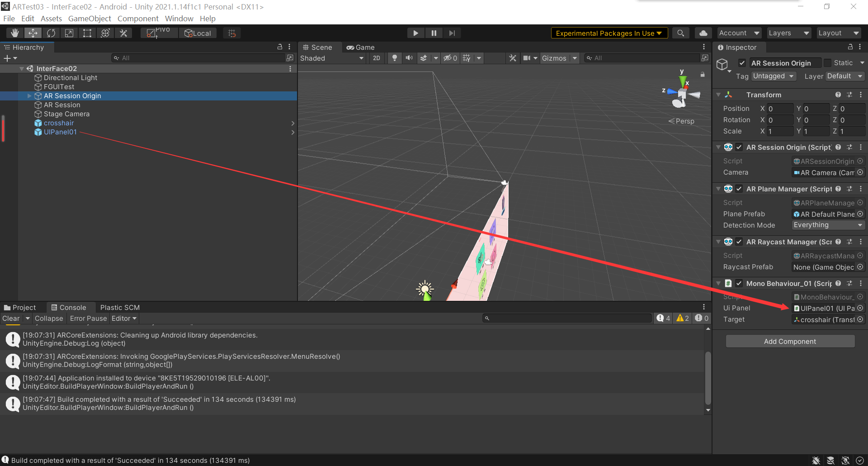Open the Gizmos dropdown arrow
This screenshot has width=868, height=466.
(575, 58)
